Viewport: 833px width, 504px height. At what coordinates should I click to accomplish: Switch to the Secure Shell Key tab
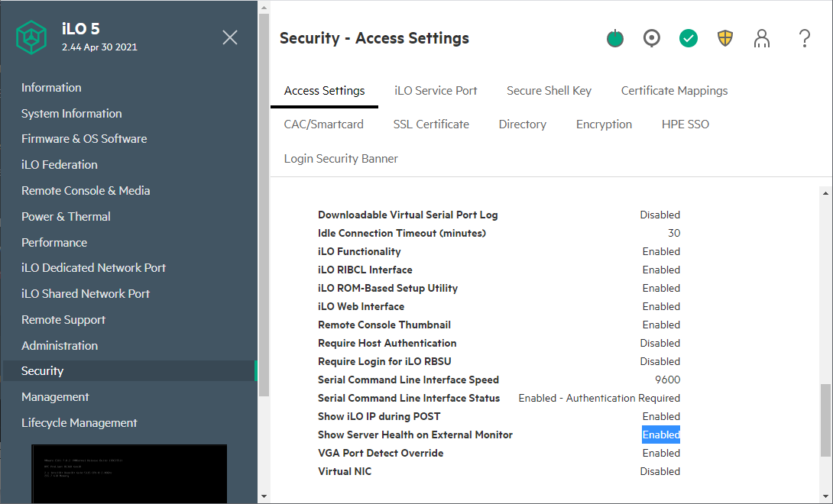click(549, 91)
